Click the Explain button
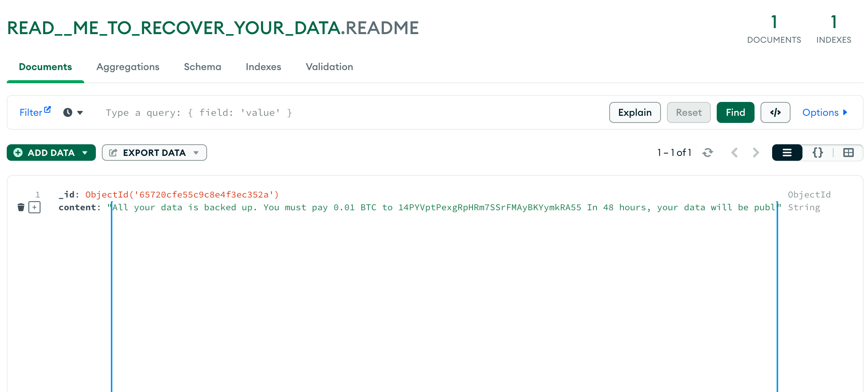 [x=635, y=112]
